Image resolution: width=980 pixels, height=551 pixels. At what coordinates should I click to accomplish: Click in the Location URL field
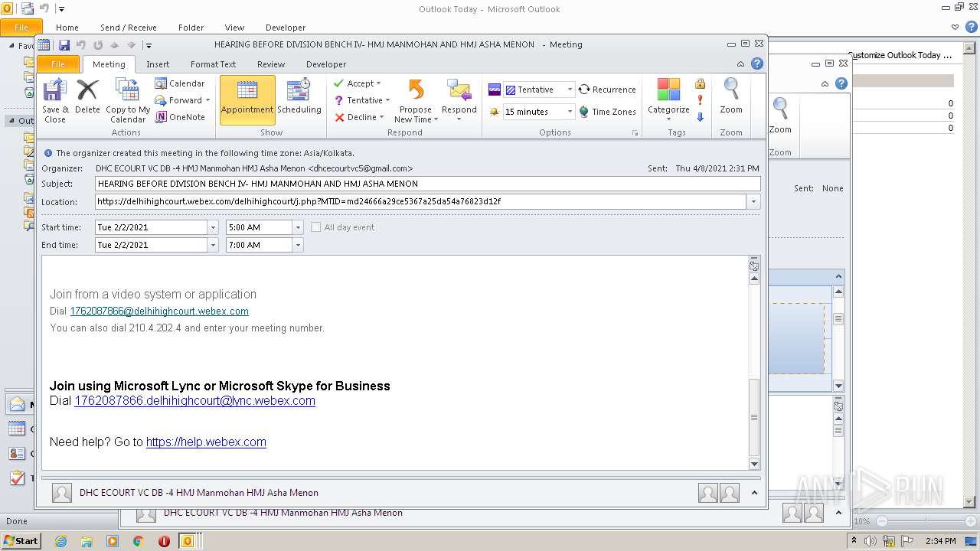coord(421,202)
